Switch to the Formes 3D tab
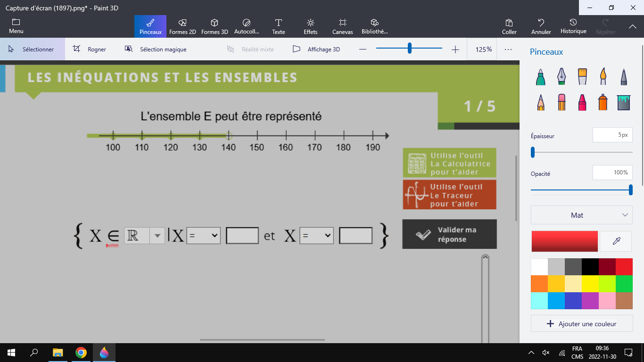This screenshot has width=644, height=362. coord(215,26)
